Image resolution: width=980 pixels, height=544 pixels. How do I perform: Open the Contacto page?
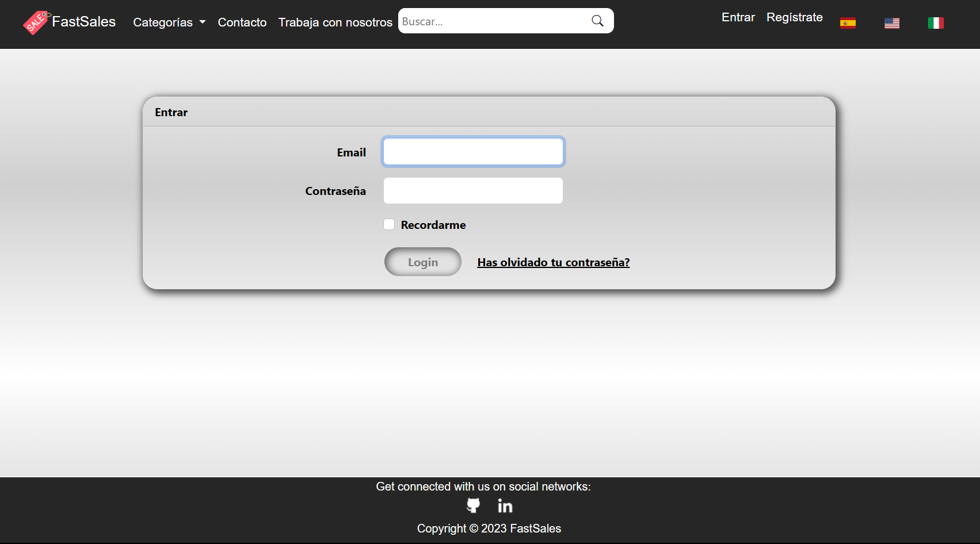(242, 22)
